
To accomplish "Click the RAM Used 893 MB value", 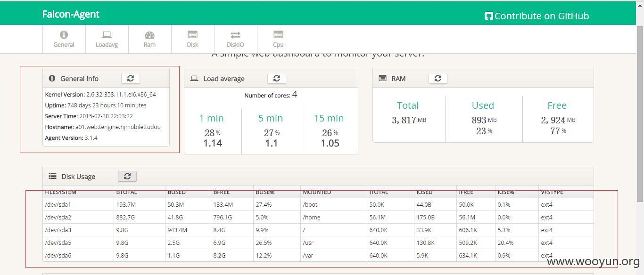I will tap(484, 120).
